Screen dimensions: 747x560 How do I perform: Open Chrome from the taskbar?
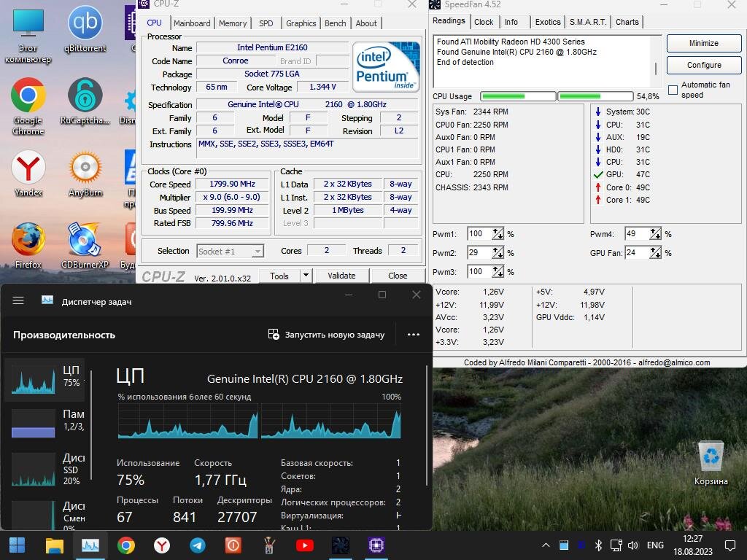coord(126,545)
